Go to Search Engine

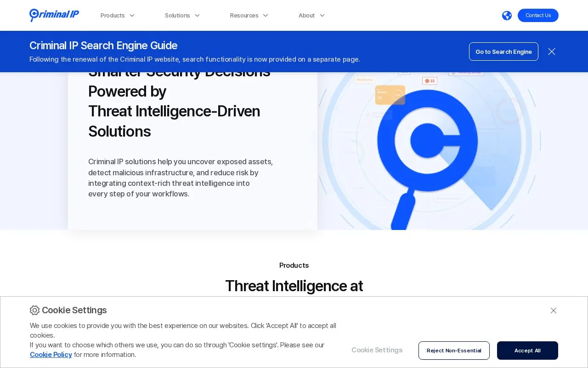(x=503, y=52)
